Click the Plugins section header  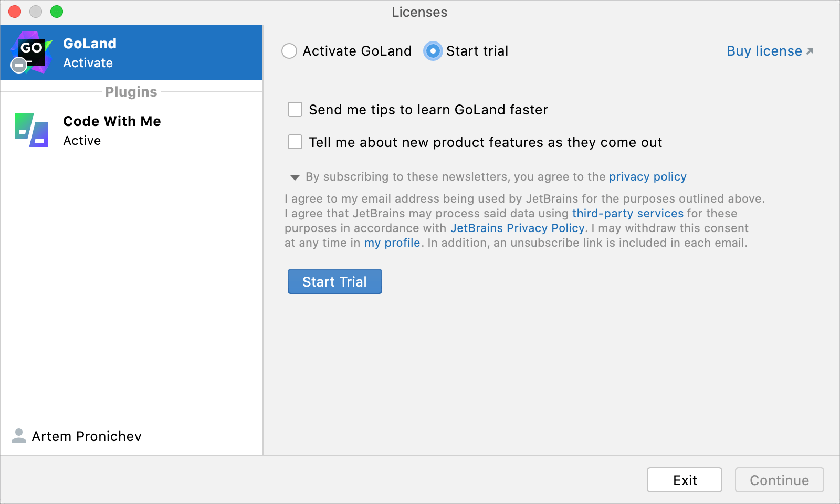[x=131, y=91]
